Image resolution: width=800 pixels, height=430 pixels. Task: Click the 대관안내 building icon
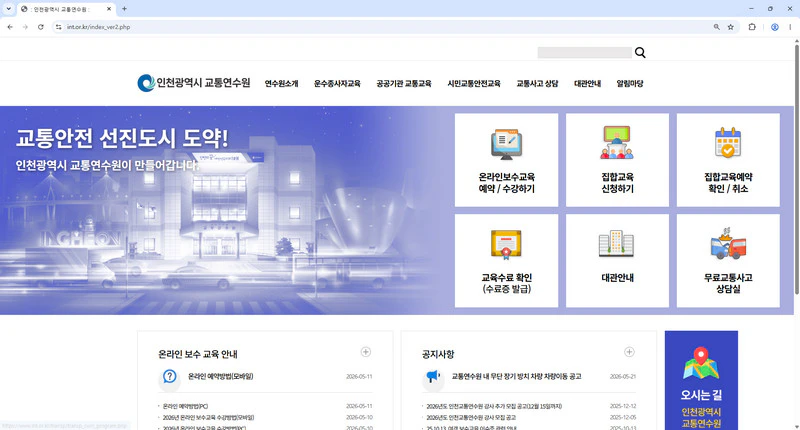616,243
